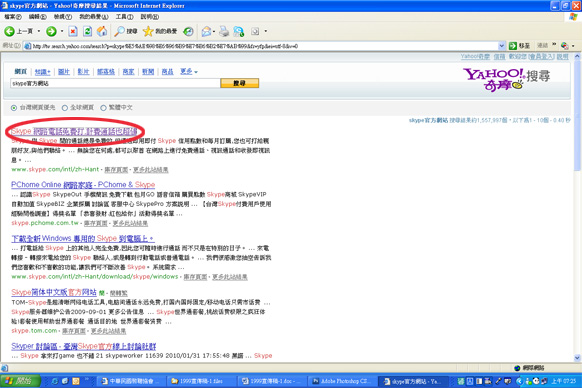This screenshot has height=388, width=582.
Task: Open the PChome Online & Skype result link
Action: pos(83,185)
